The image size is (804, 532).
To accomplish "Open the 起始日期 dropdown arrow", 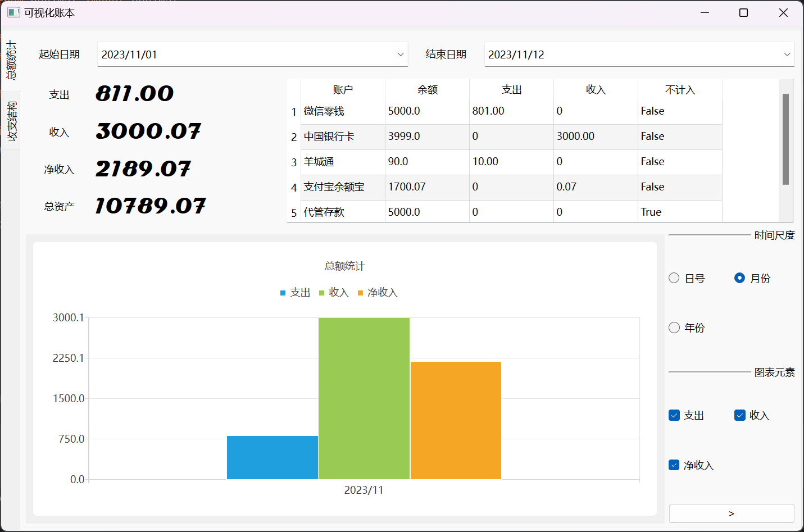I will tap(401, 54).
